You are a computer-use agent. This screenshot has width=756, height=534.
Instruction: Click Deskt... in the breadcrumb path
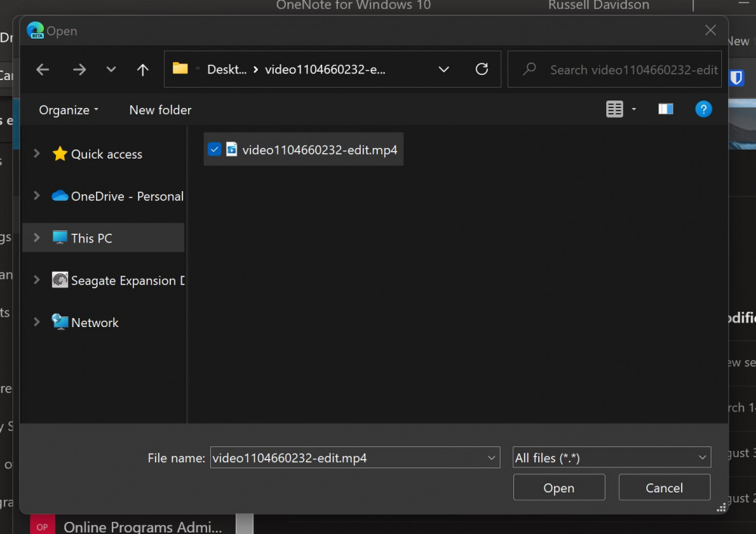pos(225,69)
